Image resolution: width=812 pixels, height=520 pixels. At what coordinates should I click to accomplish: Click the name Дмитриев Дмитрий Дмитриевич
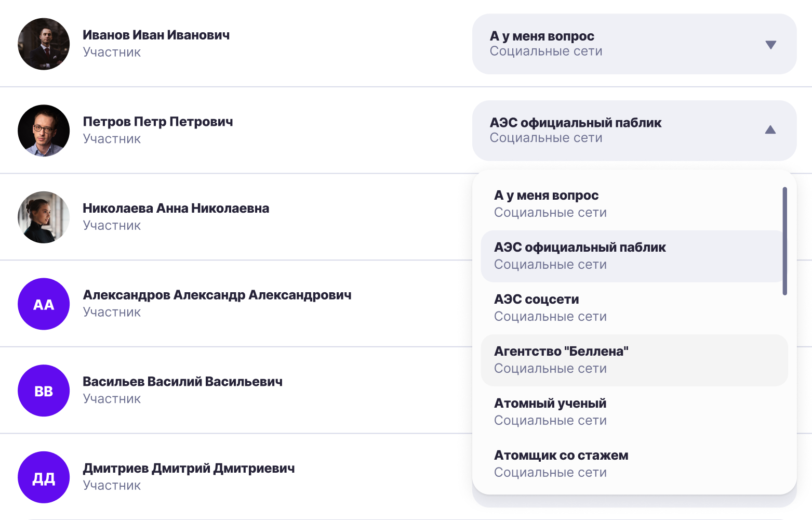click(189, 469)
